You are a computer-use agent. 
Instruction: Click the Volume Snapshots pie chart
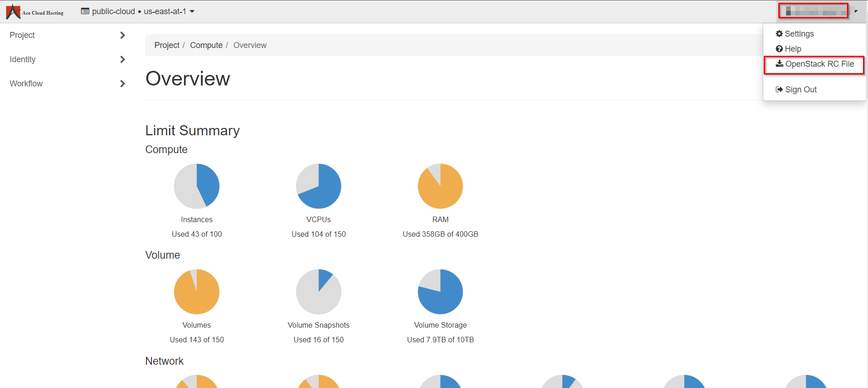(318, 292)
